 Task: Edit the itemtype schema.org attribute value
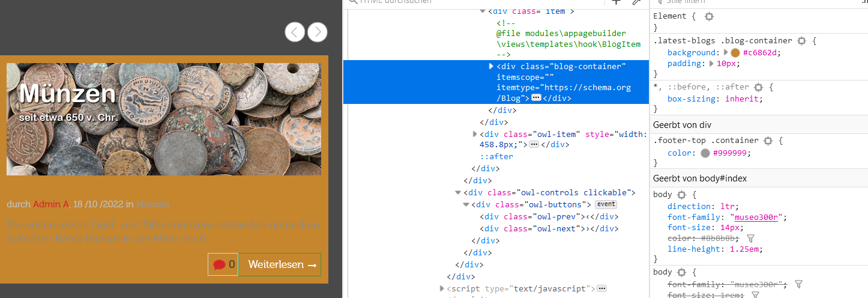563,93
